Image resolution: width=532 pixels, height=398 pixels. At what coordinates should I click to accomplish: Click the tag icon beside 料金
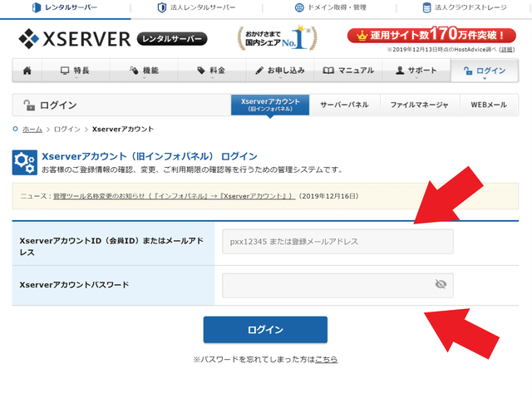[201, 70]
